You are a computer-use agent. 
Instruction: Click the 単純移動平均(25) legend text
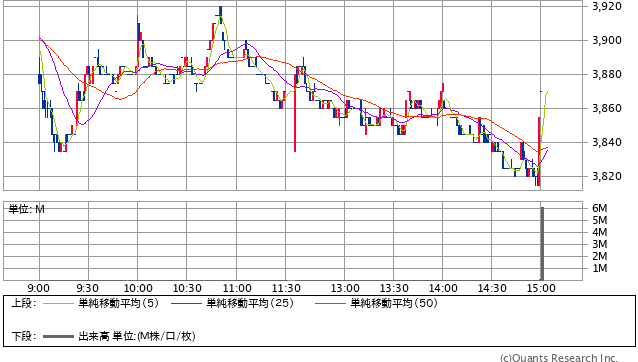[250, 303]
